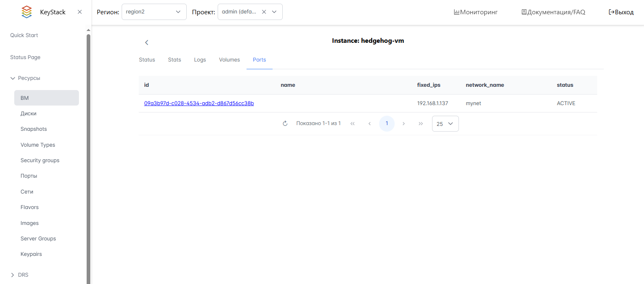The height and width of the screenshot is (284, 644).
Task: Switch to the Volumes tab
Action: pos(229,60)
